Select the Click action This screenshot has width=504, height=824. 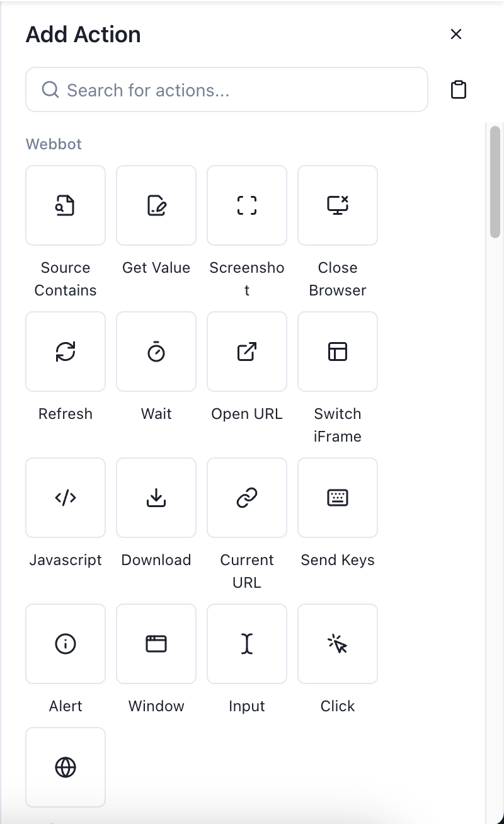(x=338, y=644)
